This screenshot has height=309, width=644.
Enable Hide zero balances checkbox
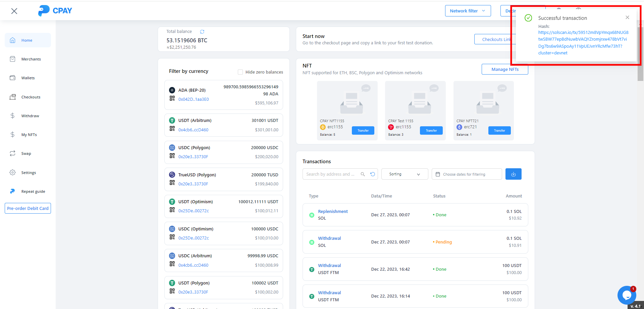tap(240, 72)
